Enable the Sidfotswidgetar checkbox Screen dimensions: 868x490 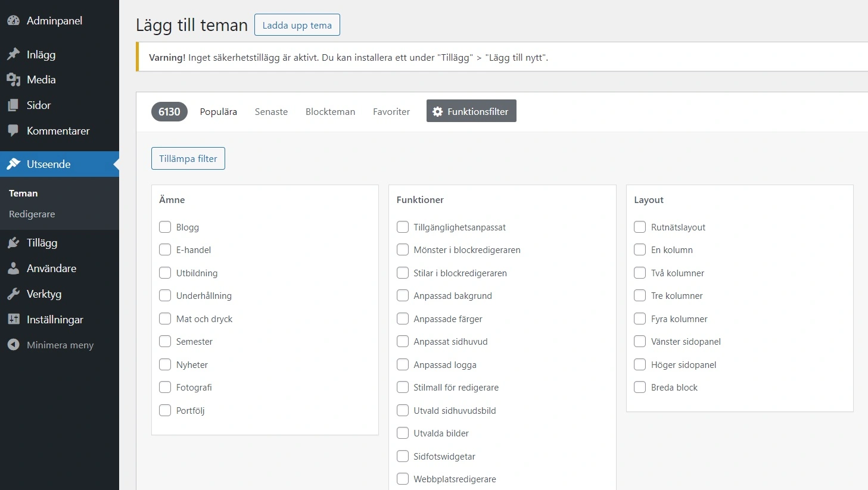pyautogui.click(x=403, y=456)
